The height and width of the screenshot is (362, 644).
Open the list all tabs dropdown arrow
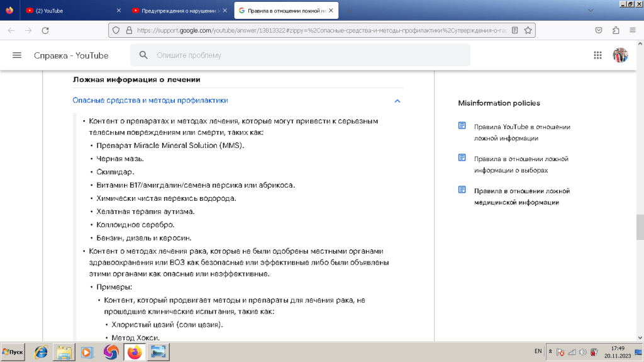click(591, 10)
